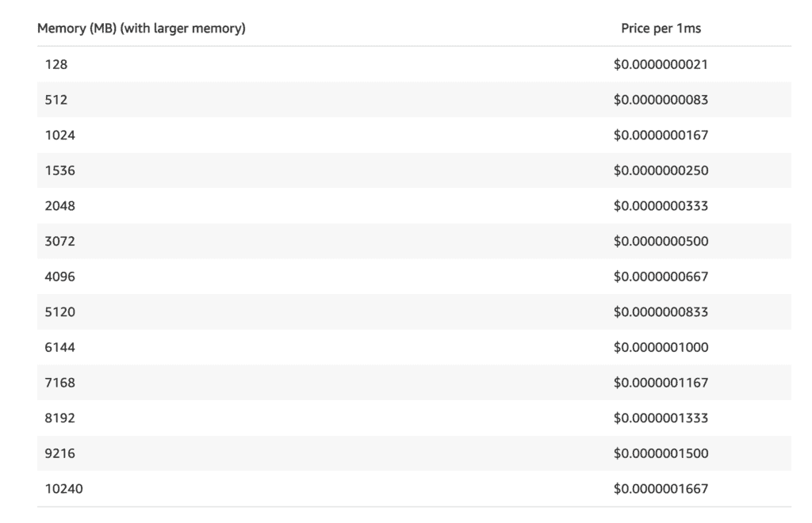Select the 4096 memory row
This screenshot has width=812, height=523.
click(60, 277)
